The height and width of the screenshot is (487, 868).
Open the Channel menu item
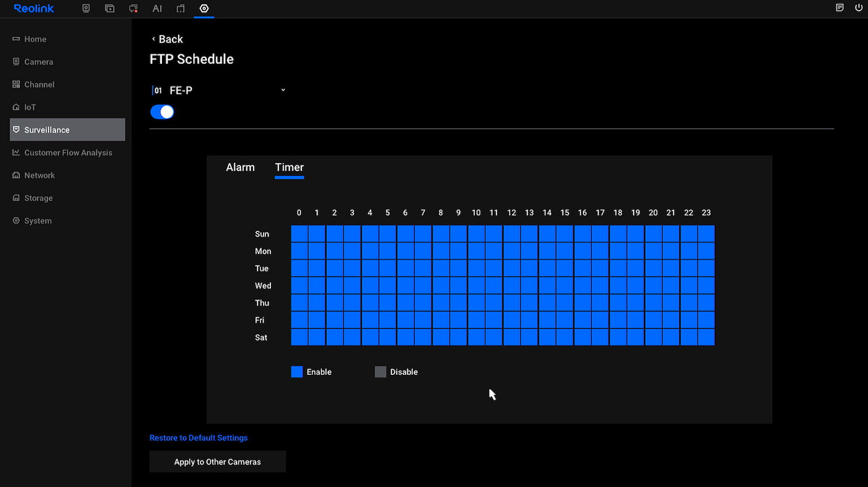[67, 84]
